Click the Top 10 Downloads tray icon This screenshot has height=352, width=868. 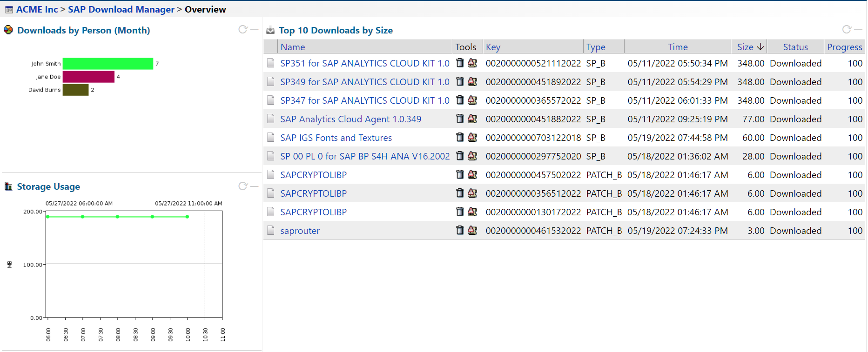270,30
